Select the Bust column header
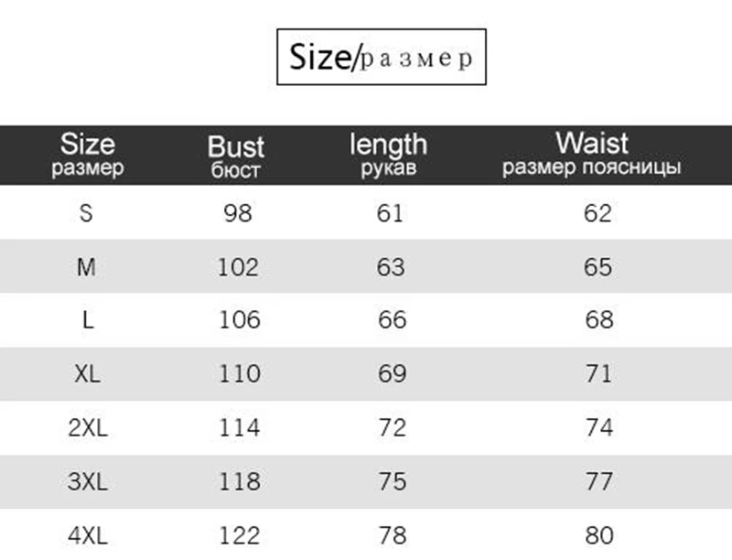732x560 pixels. 236,156
